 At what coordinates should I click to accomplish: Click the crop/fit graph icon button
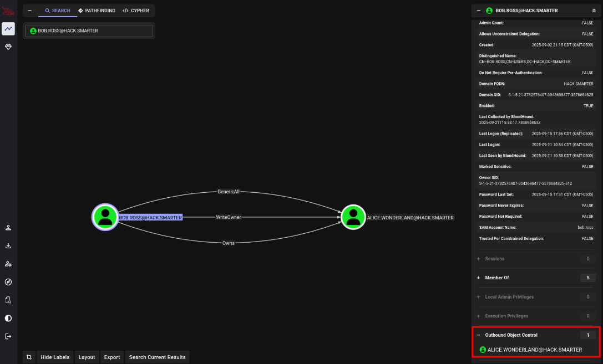(29, 357)
